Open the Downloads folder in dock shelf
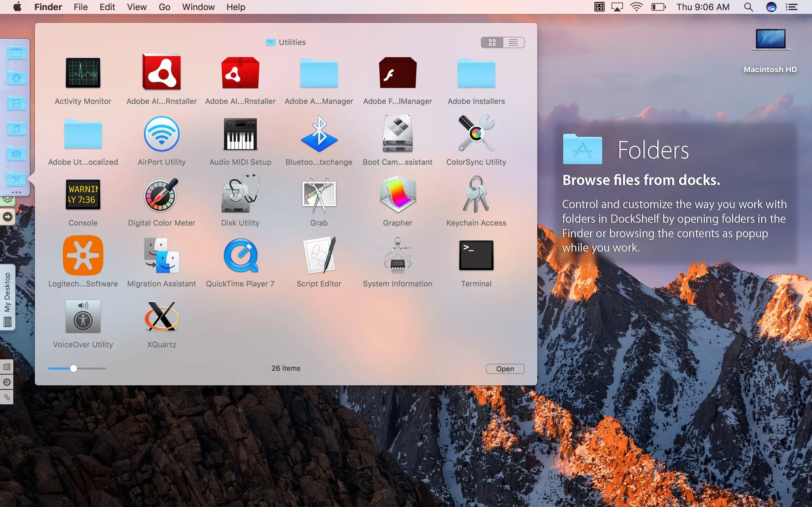Screen dimensions: 812x507 [16, 78]
